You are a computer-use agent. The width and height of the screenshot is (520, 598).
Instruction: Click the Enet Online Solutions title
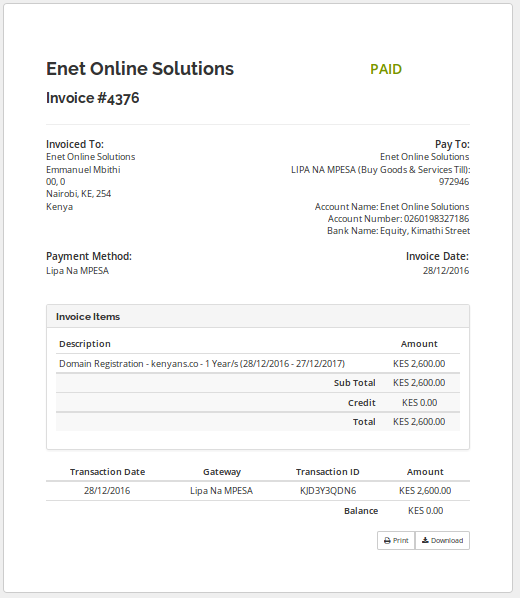[x=140, y=69]
